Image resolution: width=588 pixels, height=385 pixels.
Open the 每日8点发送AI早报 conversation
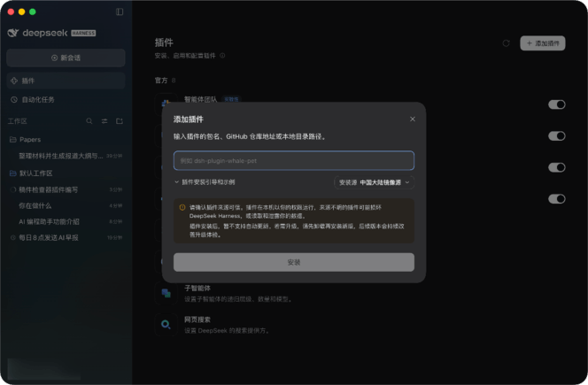(66, 238)
